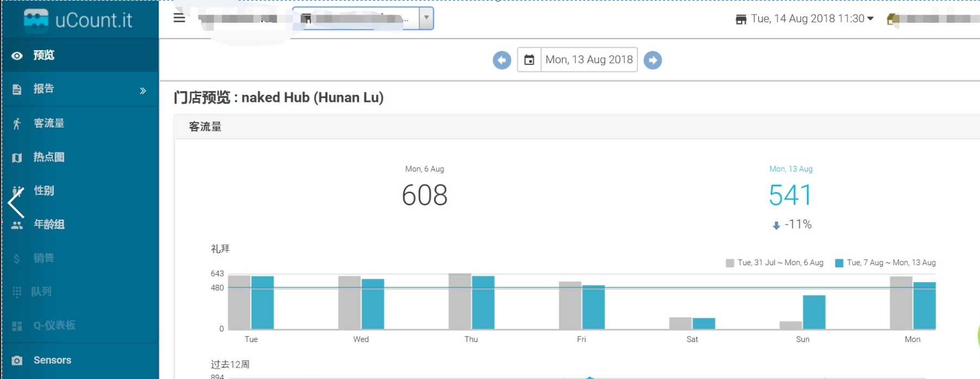Click the visitor count 541
The image size is (980, 379).
coord(791,195)
